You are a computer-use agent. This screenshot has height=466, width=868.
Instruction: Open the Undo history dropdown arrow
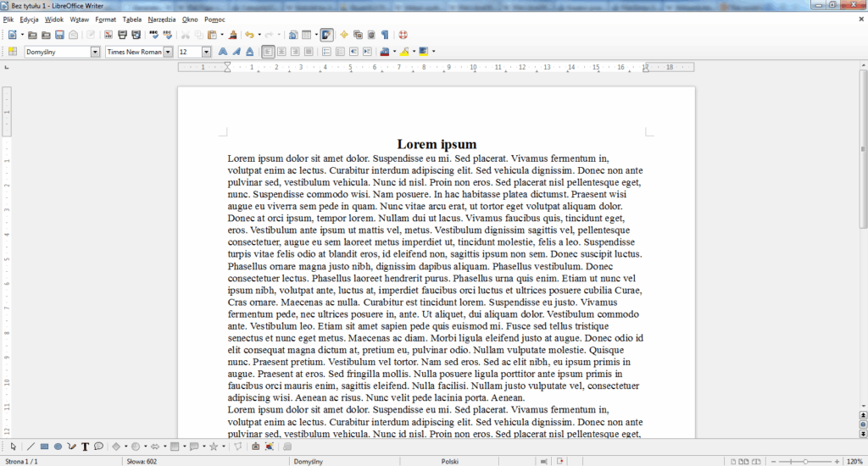(x=259, y=35)
